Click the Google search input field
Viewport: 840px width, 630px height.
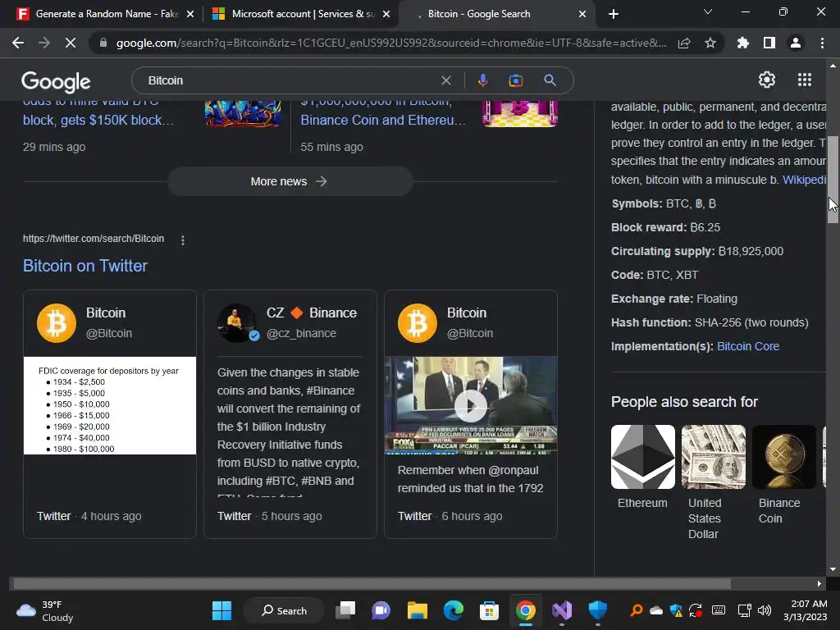[x=290, y=80]
